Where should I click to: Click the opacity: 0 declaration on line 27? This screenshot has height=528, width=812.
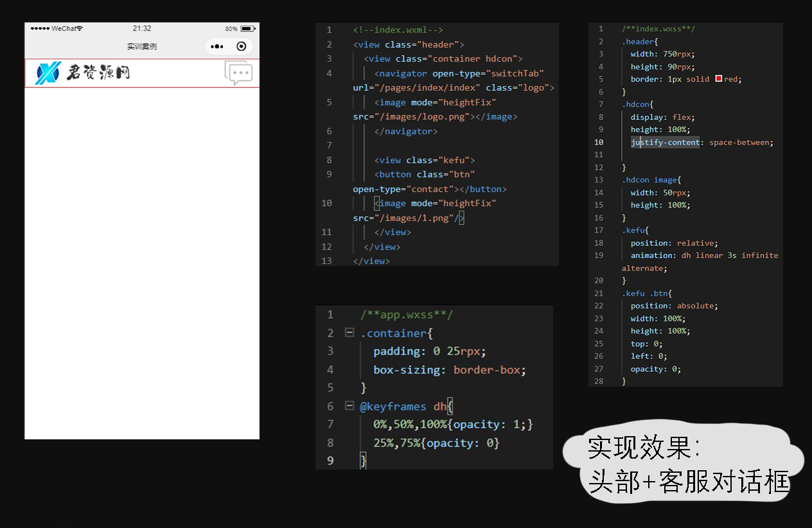pos(656,369)
